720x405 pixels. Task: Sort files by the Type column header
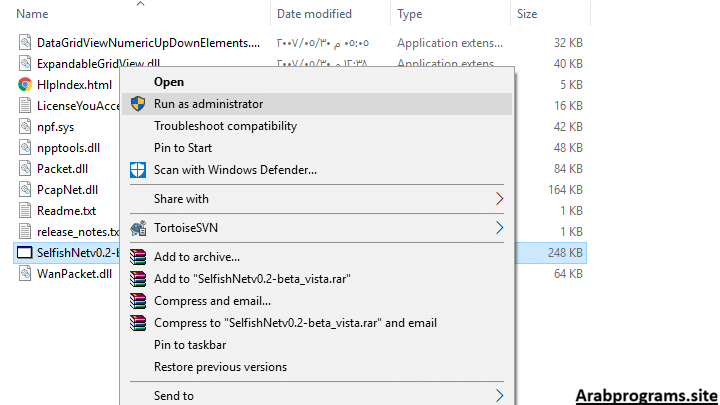[x=410, y=14]
